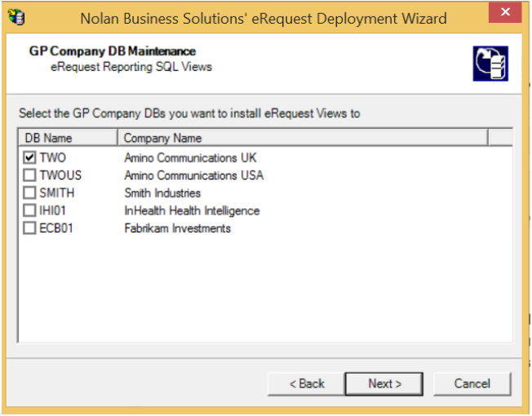
Task: Cancel the deployment wizard
Action: coord(472,383)
